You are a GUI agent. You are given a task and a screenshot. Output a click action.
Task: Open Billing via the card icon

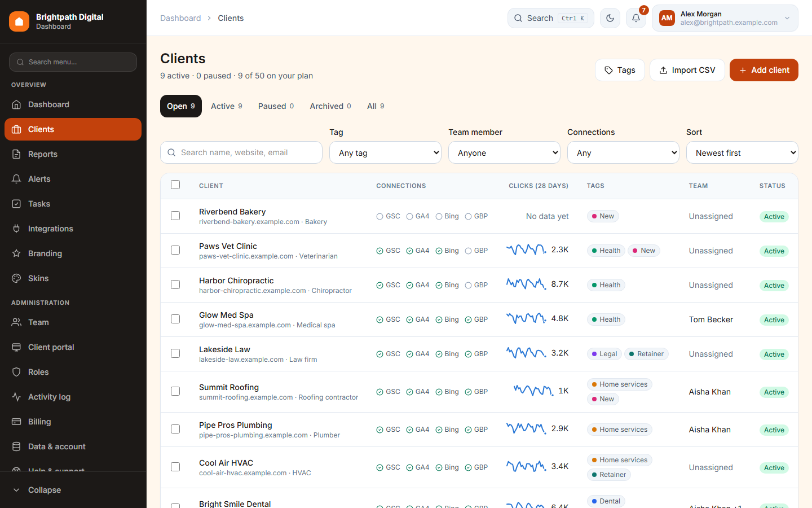coord(16,422)
